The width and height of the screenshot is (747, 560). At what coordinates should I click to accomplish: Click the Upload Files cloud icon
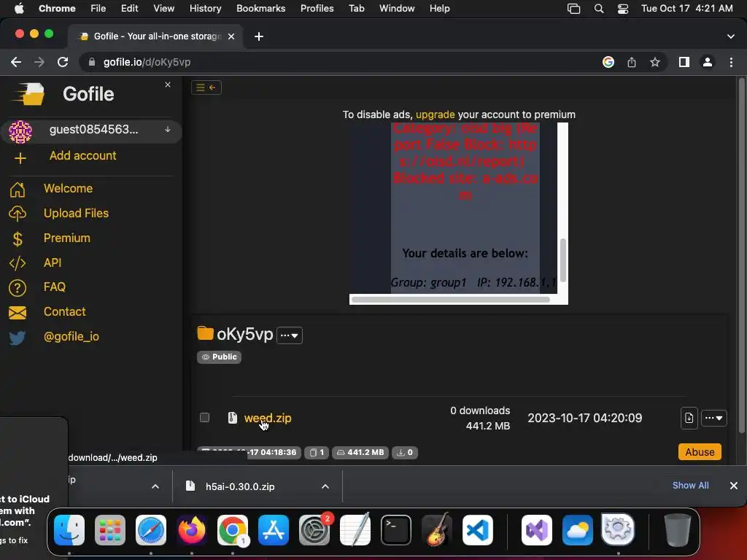18,214
